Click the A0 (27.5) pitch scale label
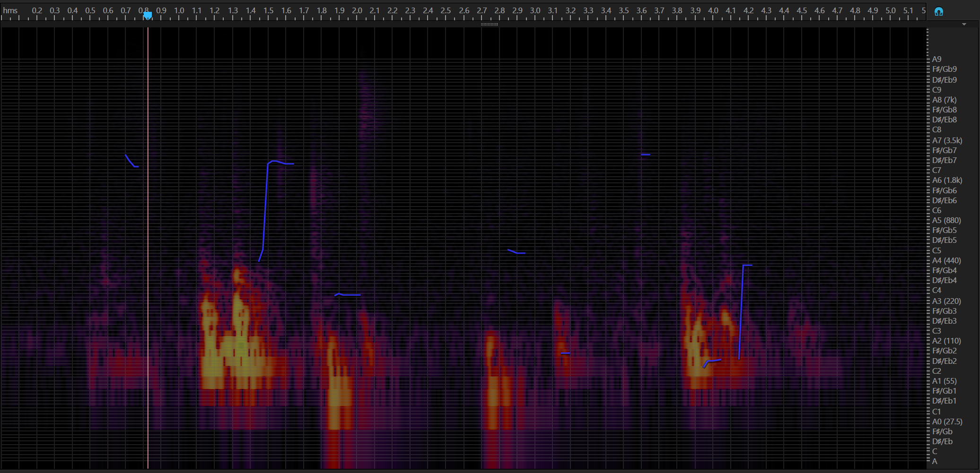 [947, 421]
